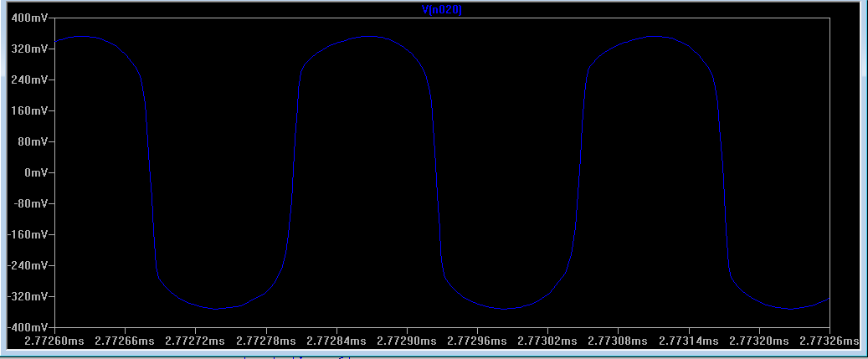The width and height of the screenshot is (868, 359).
Task: Click the 400mV vertical axis label
Action: pyautogui.click(x=29, y=18)
